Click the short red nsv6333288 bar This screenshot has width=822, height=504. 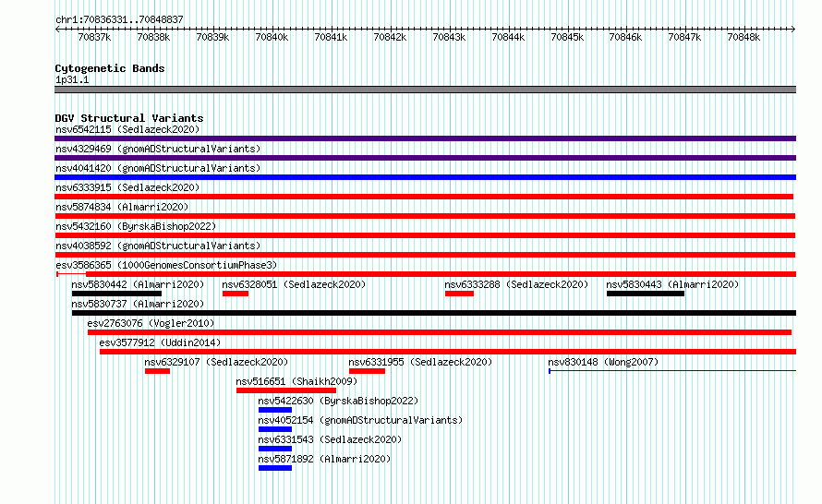[x=459, y=294]
